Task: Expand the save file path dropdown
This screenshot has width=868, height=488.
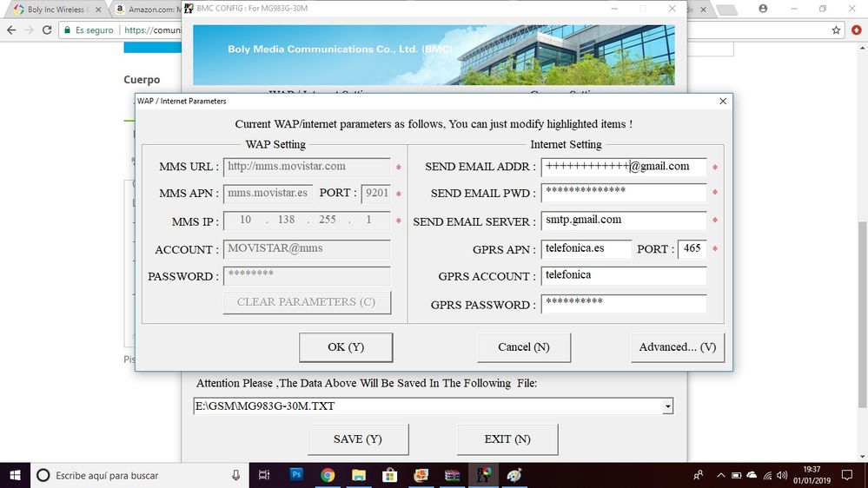Action: pos(666,406)
